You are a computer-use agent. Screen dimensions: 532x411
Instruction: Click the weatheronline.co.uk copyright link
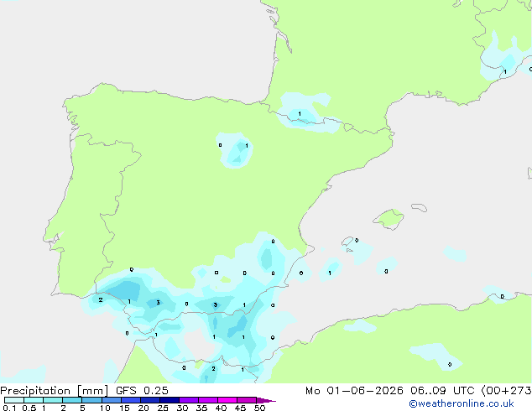(462, 403)
